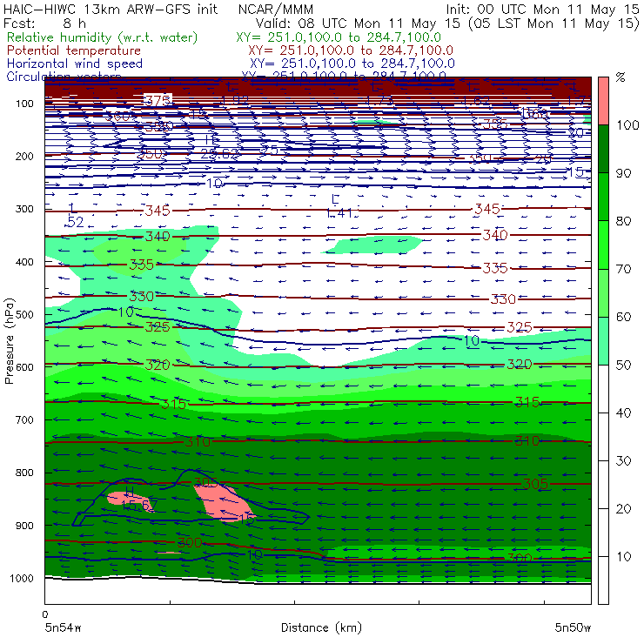Viewport: 644px width, 644px height.
Task: Click the white 40–50% colorbar segment
Action: tap(603, 389)
